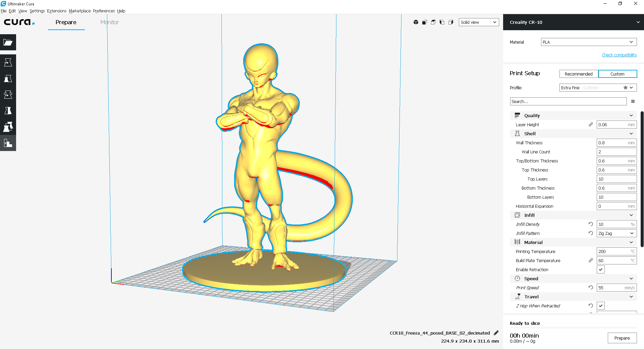Click the pencil icon to rename the model

(496, 333)
